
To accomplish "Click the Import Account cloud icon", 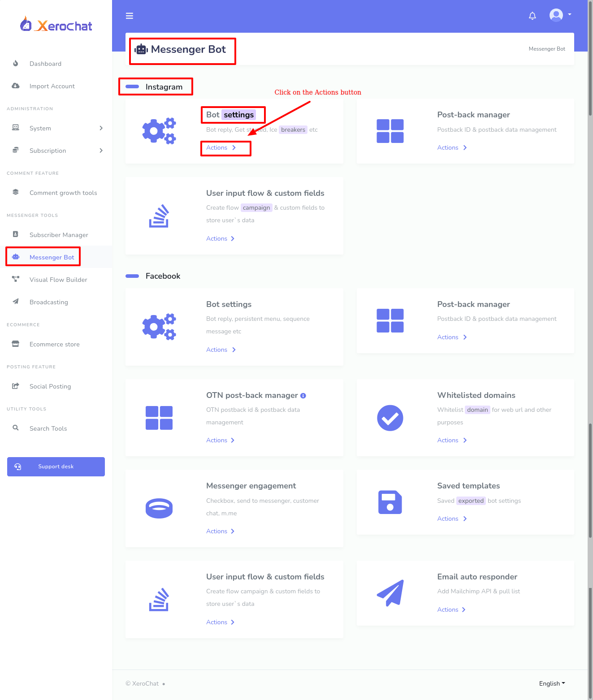I will coord(16,86).
